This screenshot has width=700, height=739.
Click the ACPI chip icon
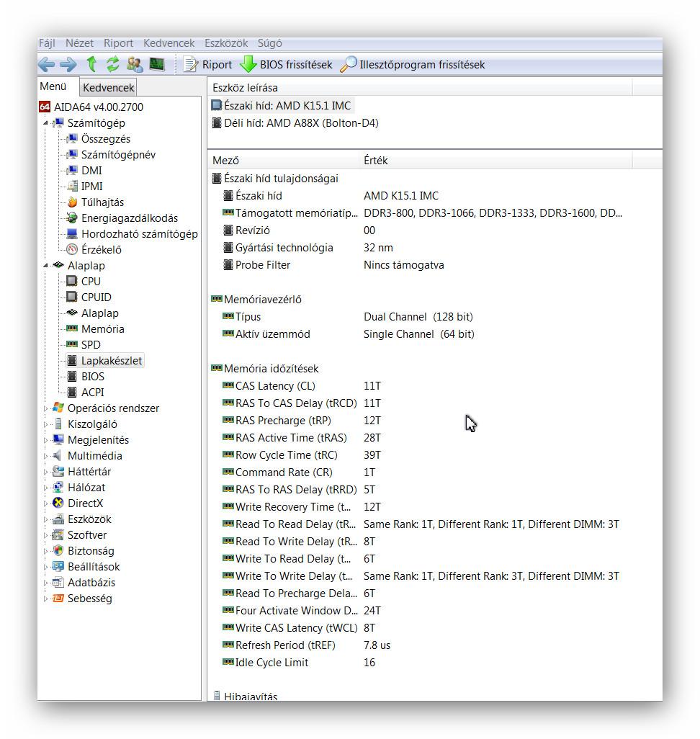point(71,392)
